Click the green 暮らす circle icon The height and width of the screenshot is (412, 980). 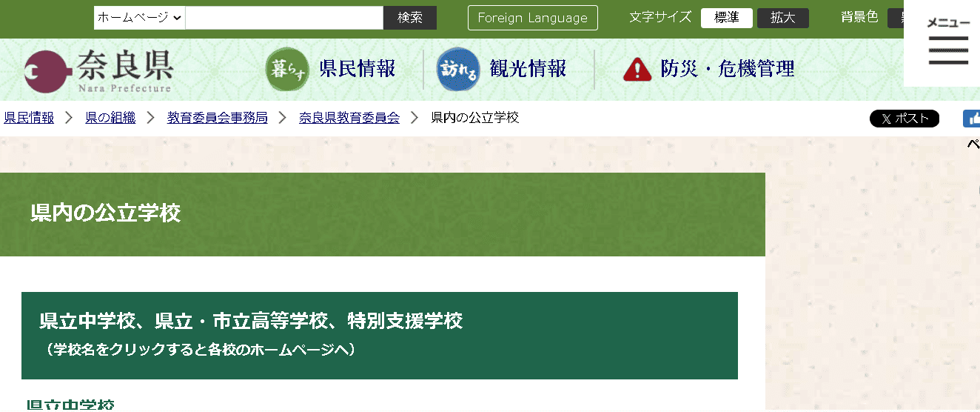287,70
